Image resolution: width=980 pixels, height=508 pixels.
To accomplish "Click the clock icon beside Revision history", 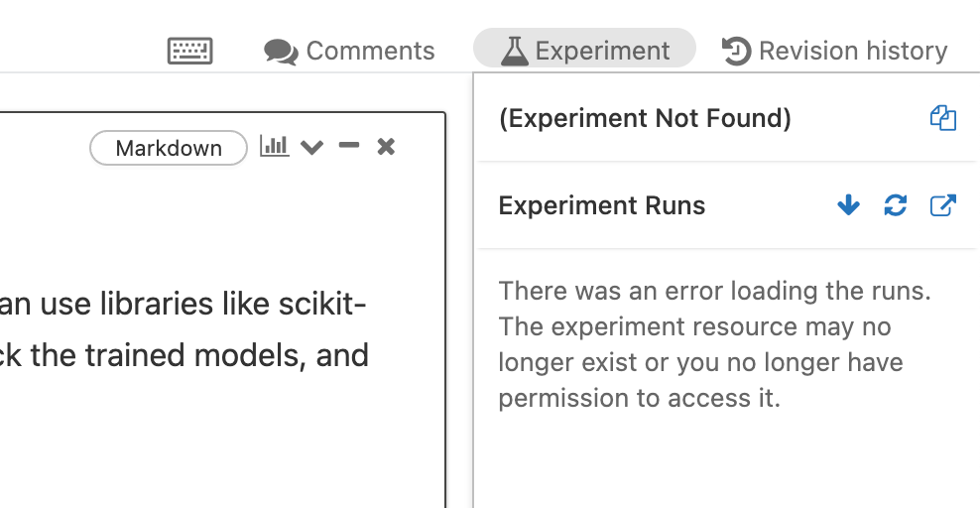I will [x=736, y=51].
